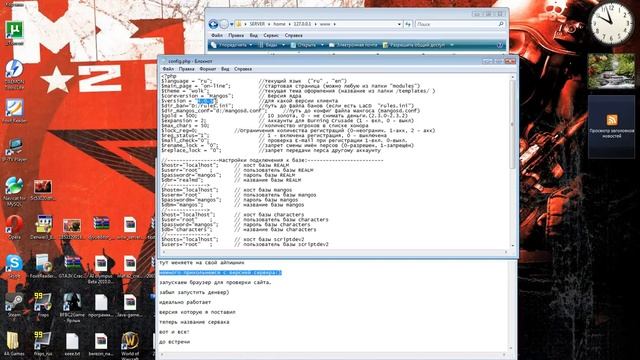640x360 pixels.
Task: Open the Fraps desktop shortcut
Action: coord(43,304)
